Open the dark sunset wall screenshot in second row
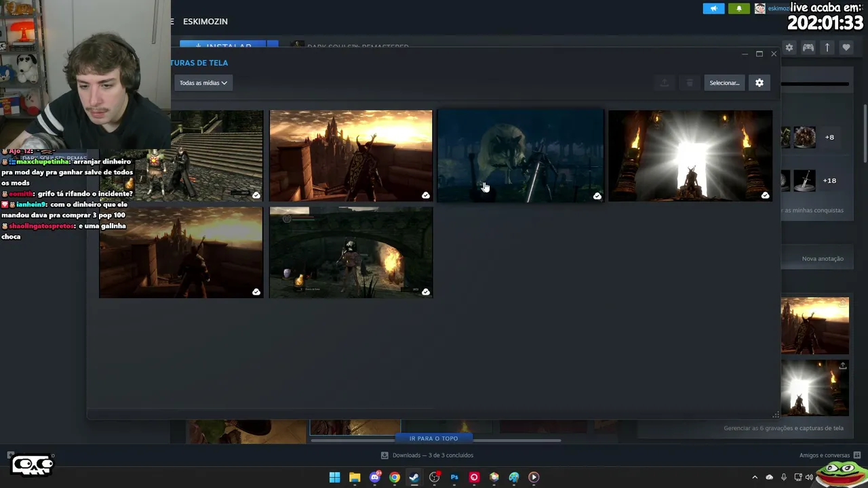Image resolution: width=868 pixels, height=488 pixels. [181, 252]
